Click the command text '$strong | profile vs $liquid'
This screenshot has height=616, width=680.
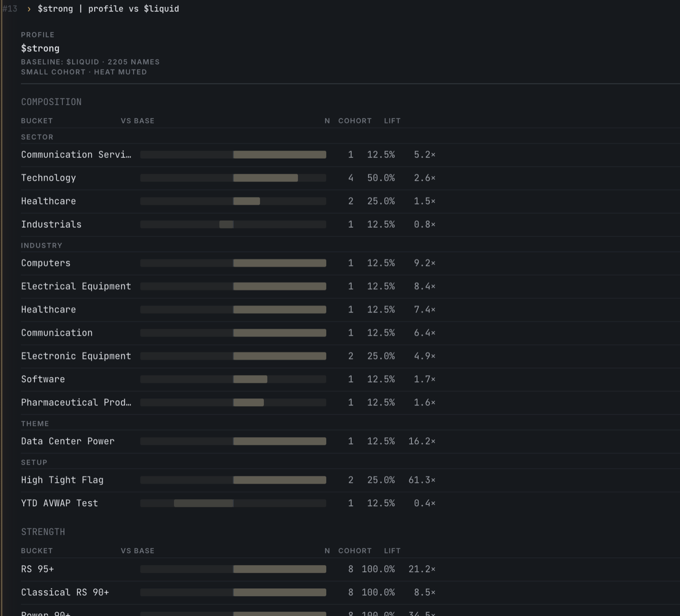(x=108, y=9)
